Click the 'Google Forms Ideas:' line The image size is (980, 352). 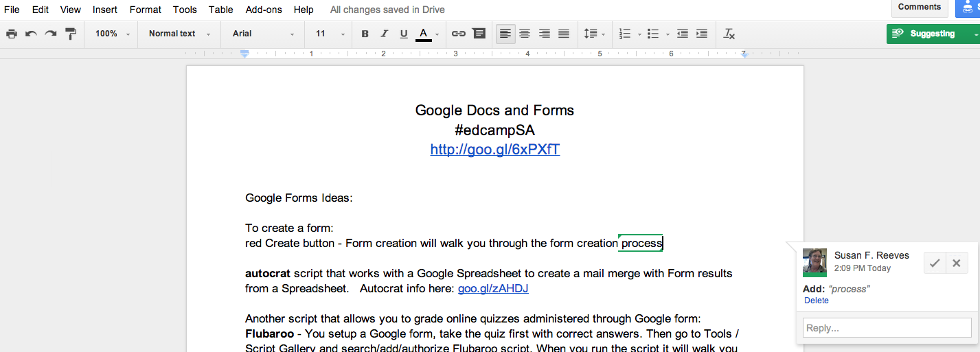[299, 198]
